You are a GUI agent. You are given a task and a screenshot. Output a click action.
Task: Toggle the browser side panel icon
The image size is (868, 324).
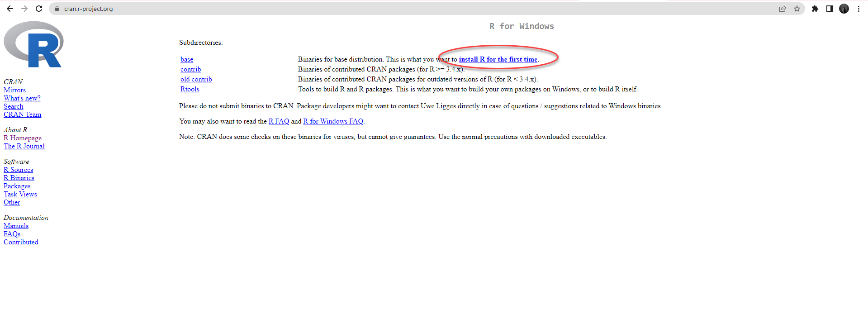[830, 9]
